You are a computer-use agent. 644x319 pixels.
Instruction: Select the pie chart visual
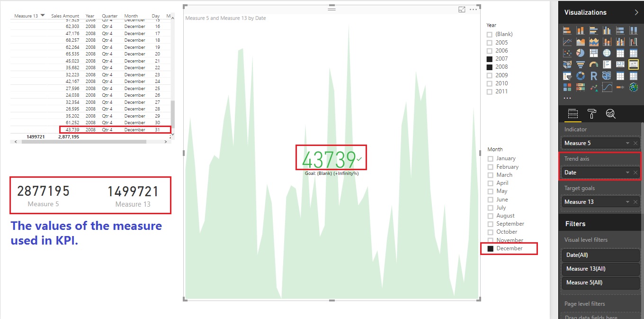tap(580, 53)
